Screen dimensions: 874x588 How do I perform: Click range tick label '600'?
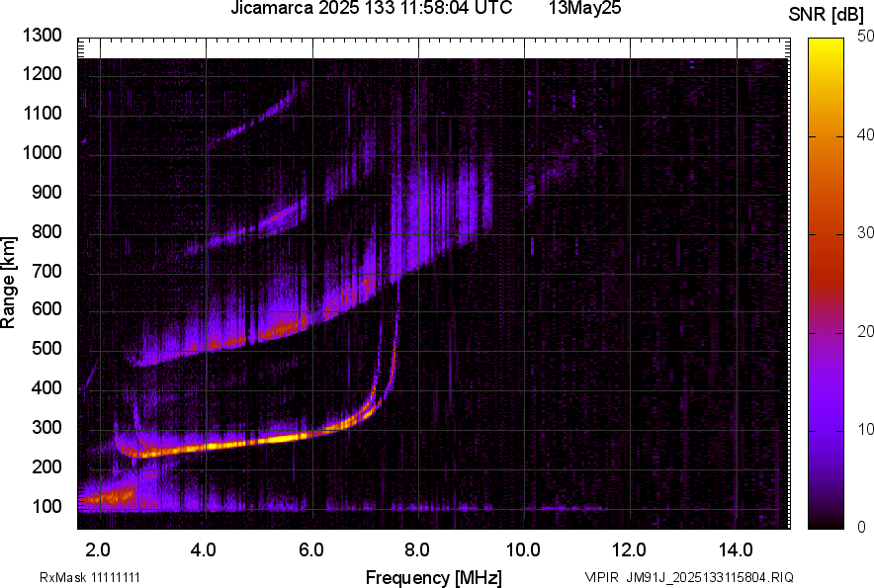click(46, 308)
